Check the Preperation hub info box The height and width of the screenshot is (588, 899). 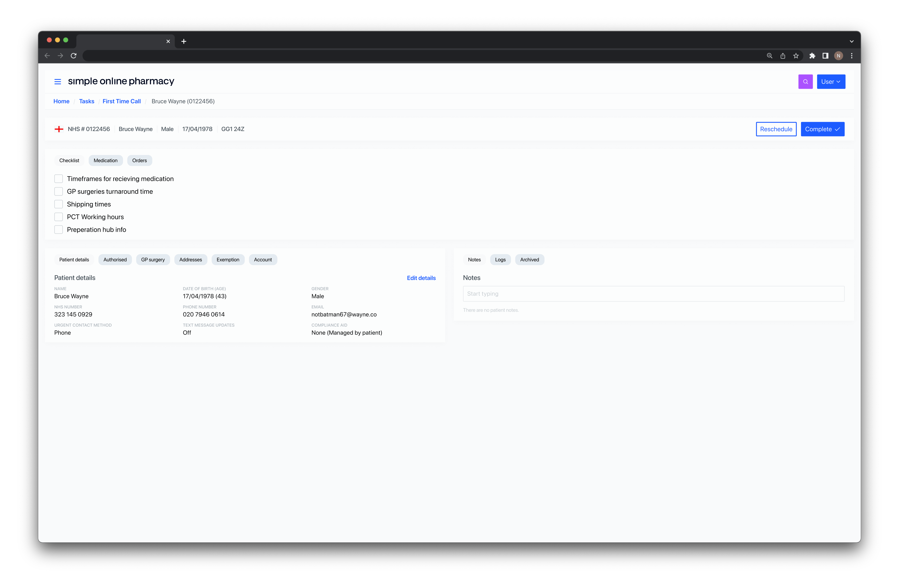59,229
